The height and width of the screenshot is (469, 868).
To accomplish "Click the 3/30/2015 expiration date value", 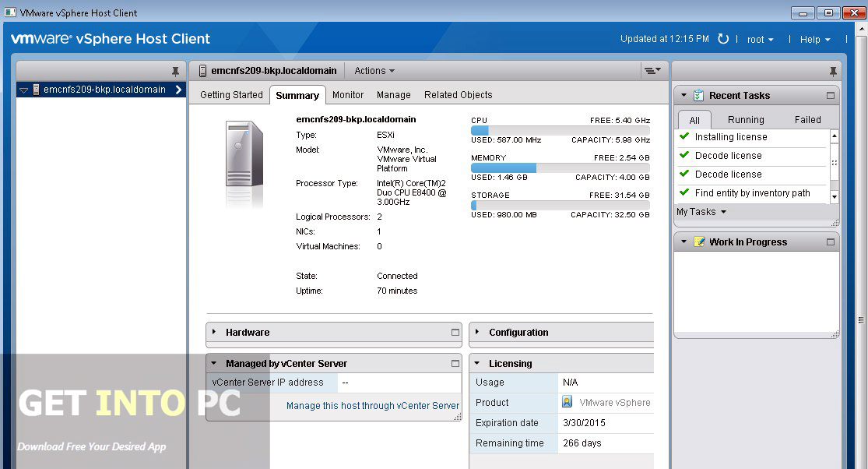I will (x=584, y=422).
